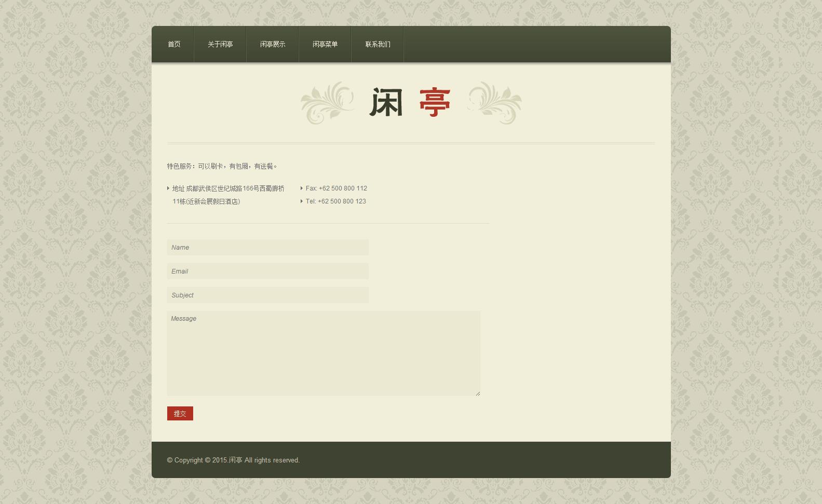Click into the Email field
The image size is (822, 504).
pos(267,271)
